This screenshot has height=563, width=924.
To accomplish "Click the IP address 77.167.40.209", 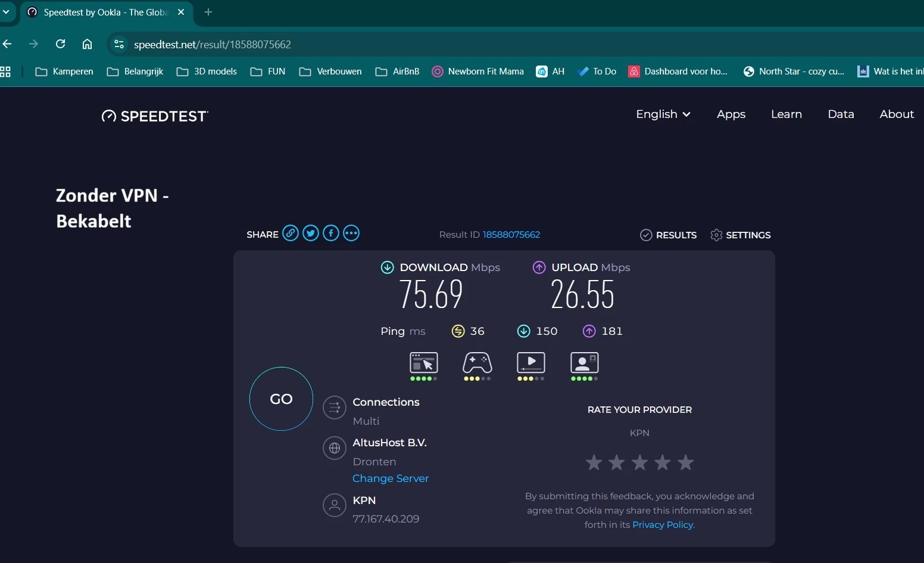I will (x=386, y=519).
